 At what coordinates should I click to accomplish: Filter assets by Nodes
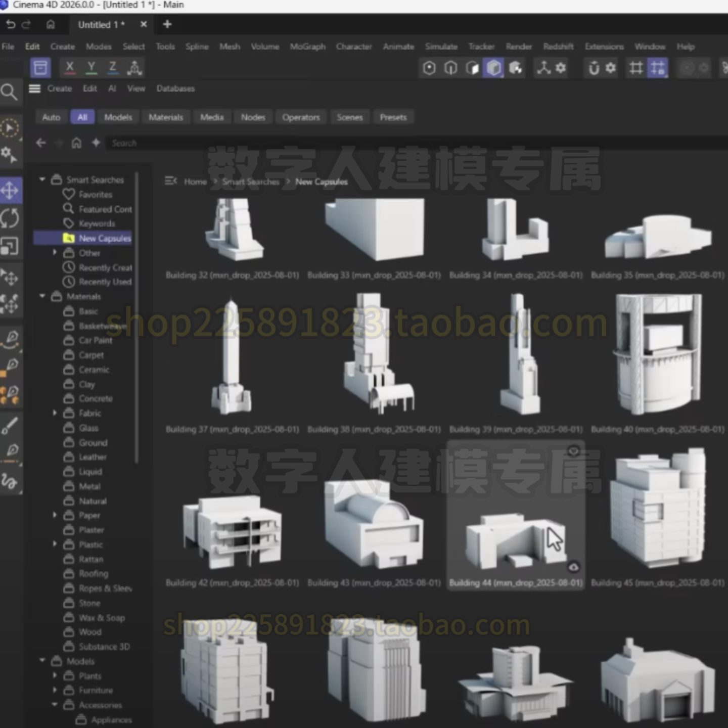253,117
